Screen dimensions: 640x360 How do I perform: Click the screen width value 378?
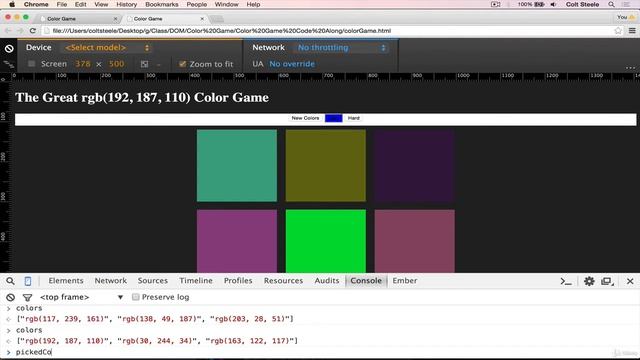point(83,64)
